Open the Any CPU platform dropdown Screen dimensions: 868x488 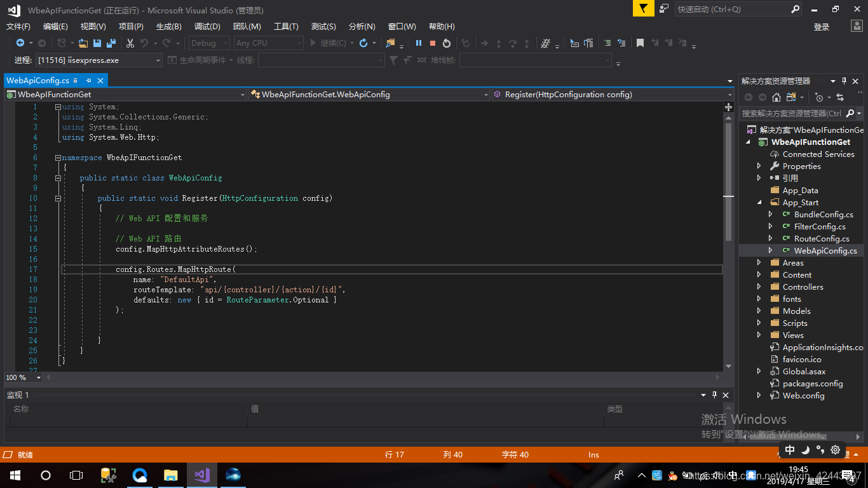(x=269, y=43)
